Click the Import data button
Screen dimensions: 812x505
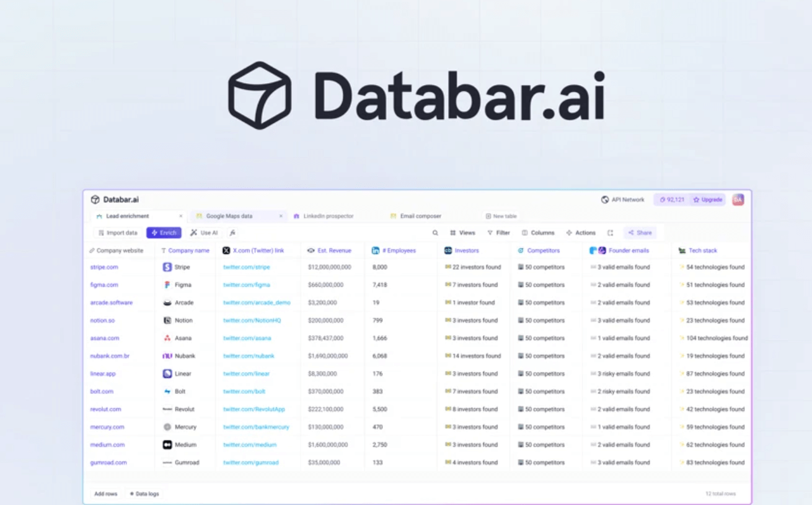click(118, 233)
